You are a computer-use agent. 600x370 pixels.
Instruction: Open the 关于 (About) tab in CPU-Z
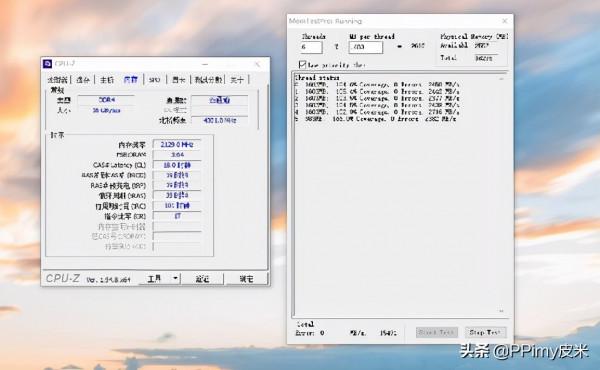236,80
